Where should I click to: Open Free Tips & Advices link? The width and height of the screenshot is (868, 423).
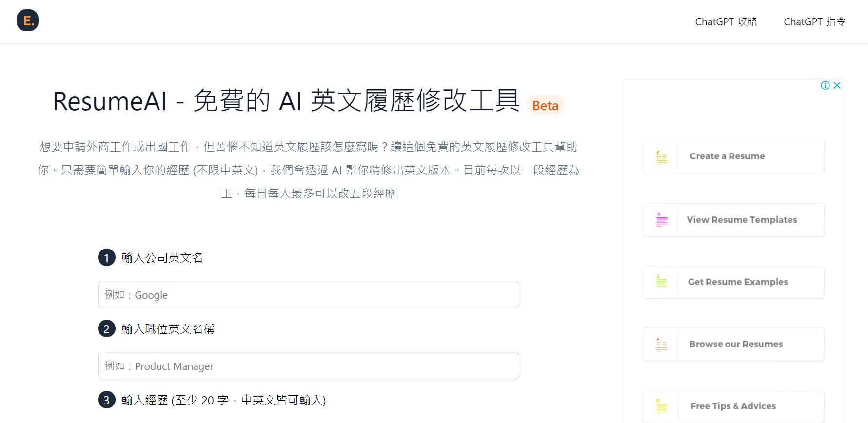point(733,406)
